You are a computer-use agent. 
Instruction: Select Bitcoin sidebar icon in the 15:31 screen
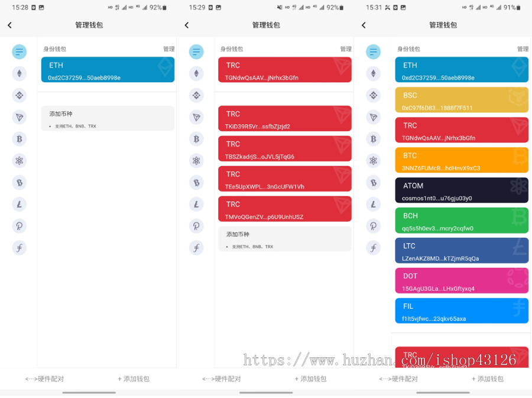pos(373,139)
